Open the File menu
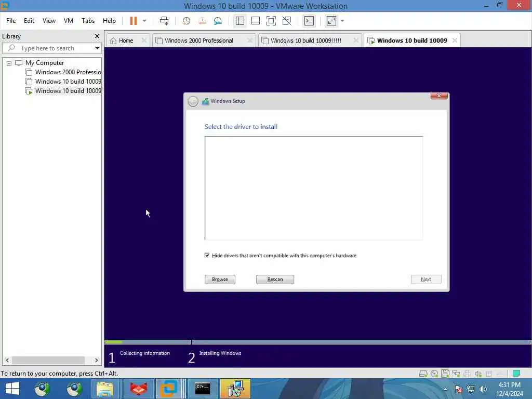The height and width of the screenshot is (399, 532). (x=11, y=21)
